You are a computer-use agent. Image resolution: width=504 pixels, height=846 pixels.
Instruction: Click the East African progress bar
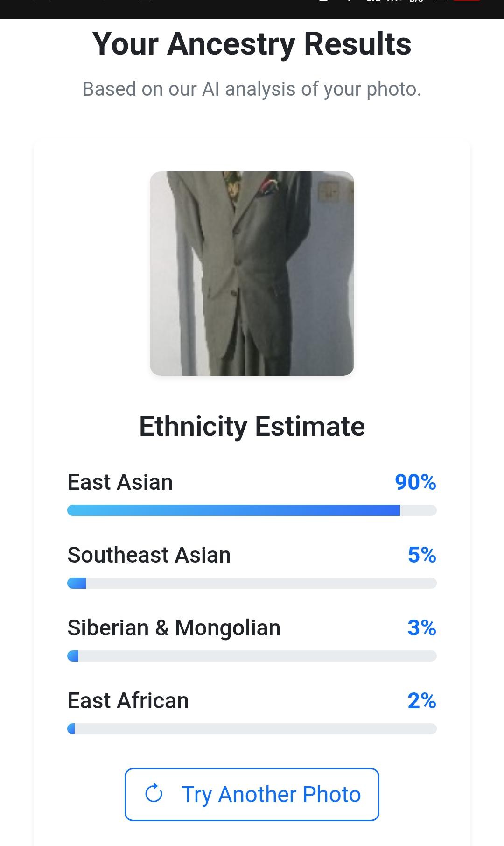pos(252,729)
